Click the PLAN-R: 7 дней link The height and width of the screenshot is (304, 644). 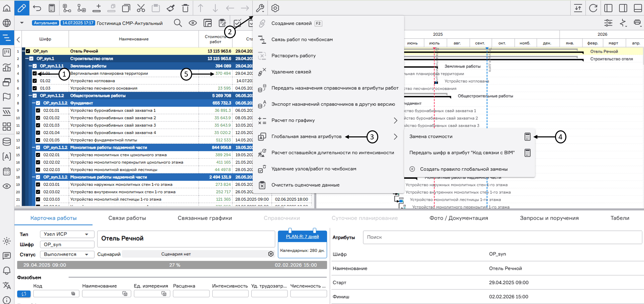(302, 236)
